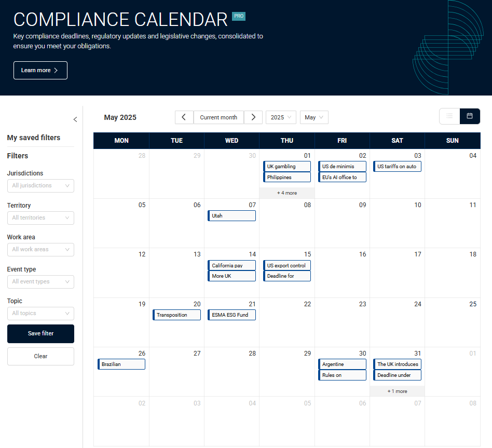Click the previous month arrow
This screenshot has height=448, width=492.
[x=184, y=117]
